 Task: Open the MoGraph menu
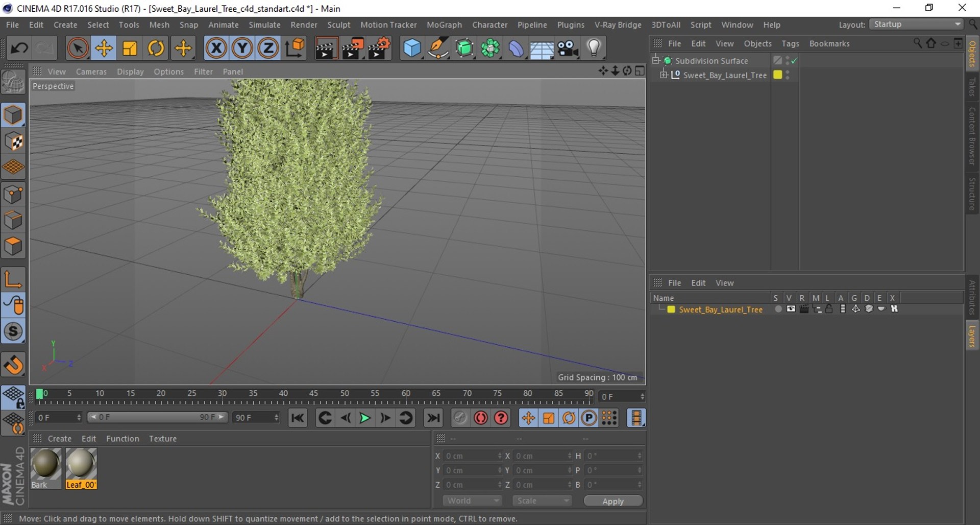(x=444, y=25)
